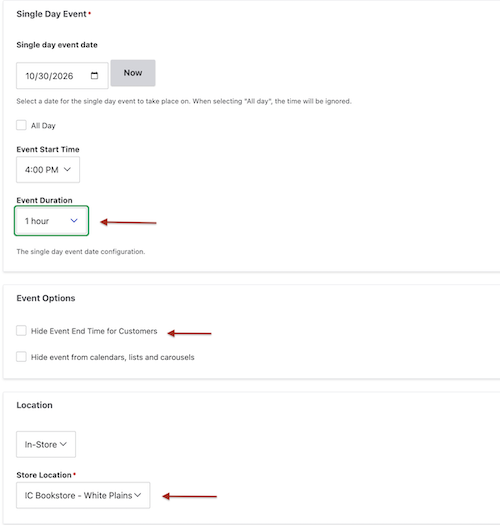500x525 pixels.
Task: Click the single day event date configuration note
Action: pos(81,251)
